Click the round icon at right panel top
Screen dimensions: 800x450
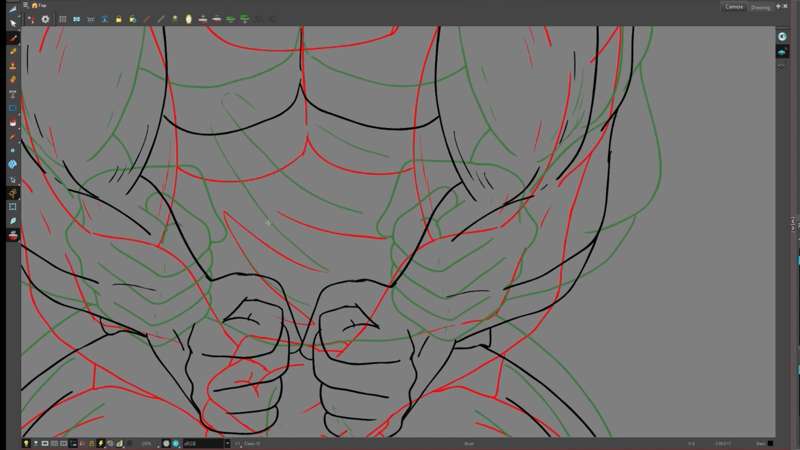coord(782,37)
